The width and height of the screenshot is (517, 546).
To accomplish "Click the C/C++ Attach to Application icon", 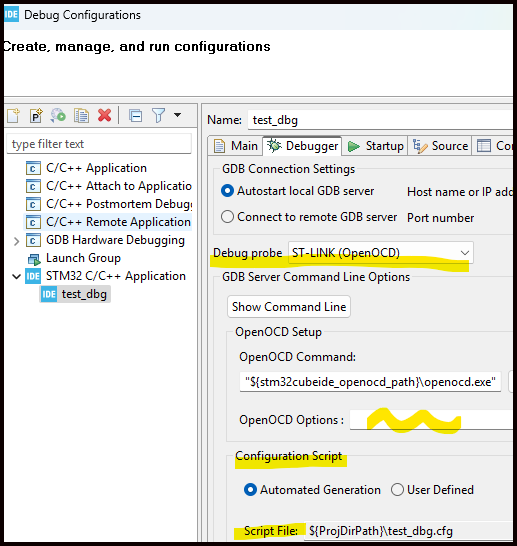I will pos(33,186).
